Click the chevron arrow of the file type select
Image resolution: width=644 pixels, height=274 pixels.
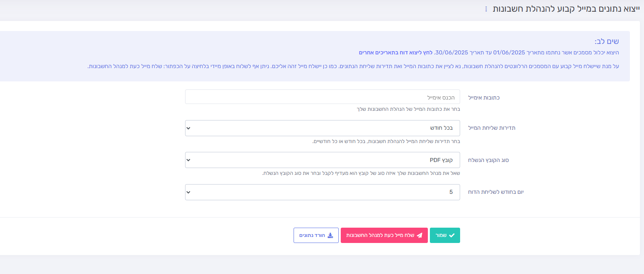[x=188, y=160]
